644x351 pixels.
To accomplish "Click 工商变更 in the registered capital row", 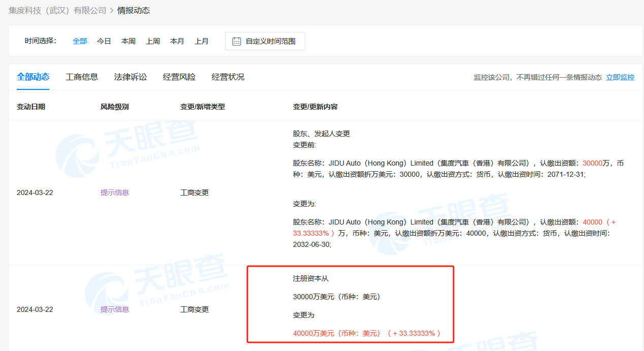I will [195, 309].
